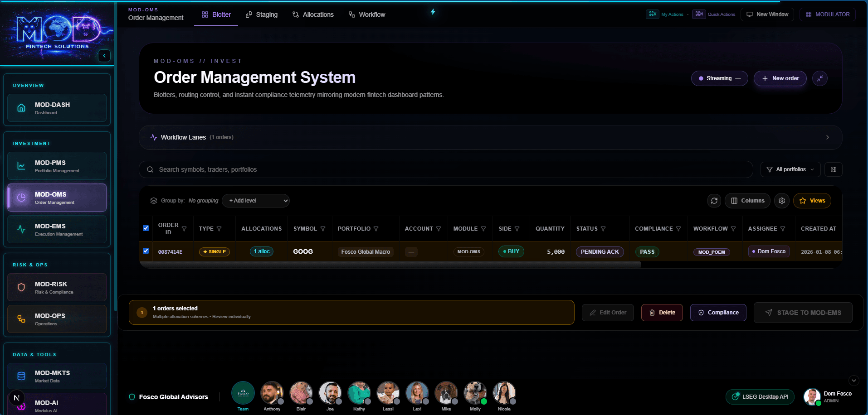Screen dimensions: 868x415
Task: Switch to the Staging tab
Action: click(262, 14)
